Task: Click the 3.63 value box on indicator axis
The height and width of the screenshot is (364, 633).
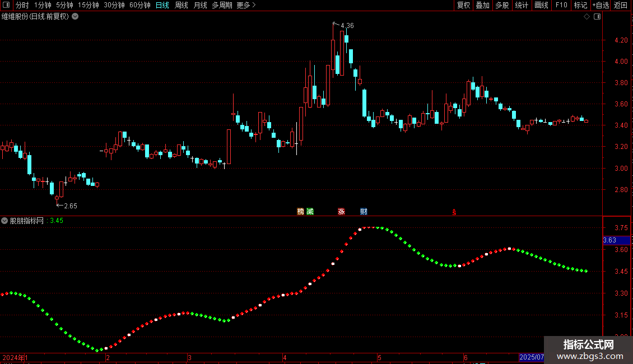Action: click(x=616, y=240)
